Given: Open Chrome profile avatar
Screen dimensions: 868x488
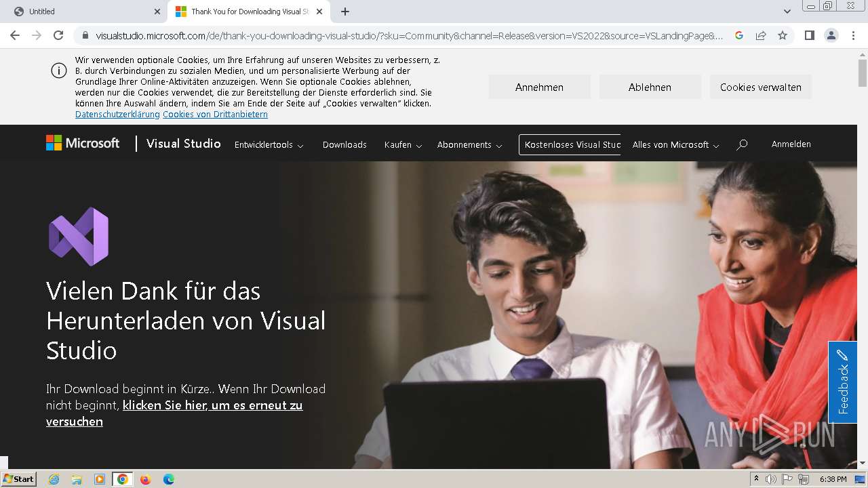Looking at the screenshot, I should 831,35.
